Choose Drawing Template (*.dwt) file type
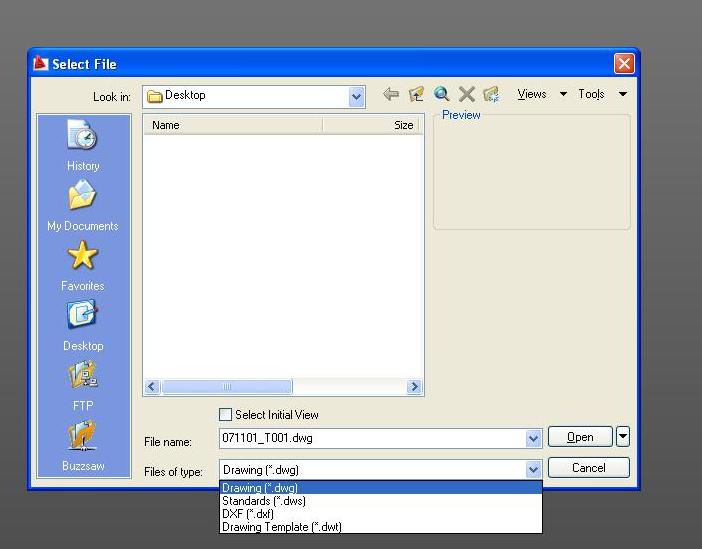 (x=381, y=527)
